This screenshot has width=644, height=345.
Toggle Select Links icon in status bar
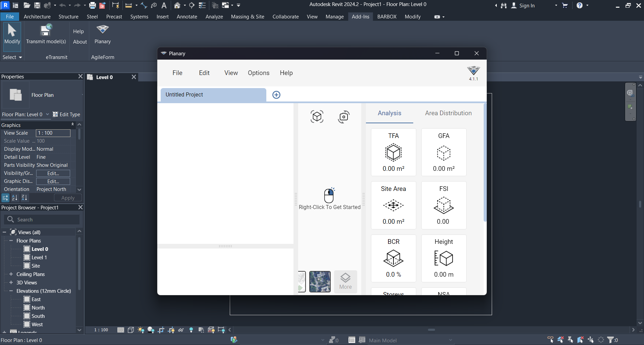(550, 340)
